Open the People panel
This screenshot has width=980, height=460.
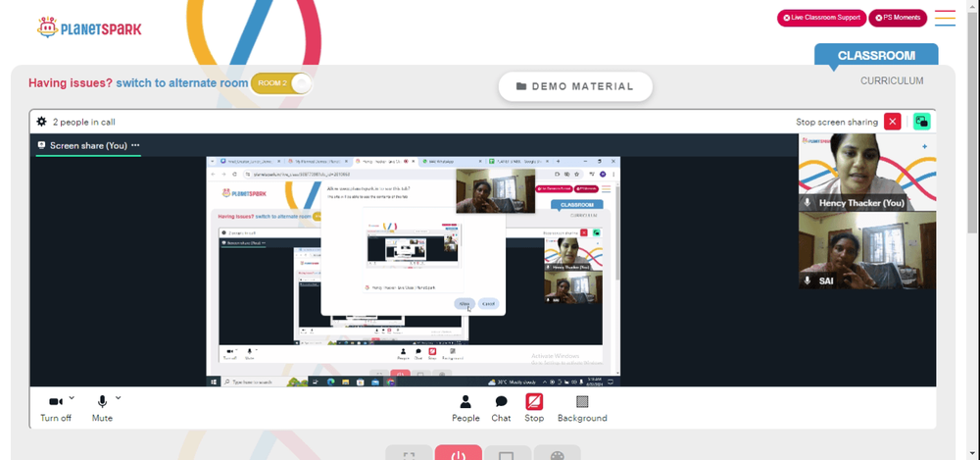pyautogui.click(x=465, y=408)
